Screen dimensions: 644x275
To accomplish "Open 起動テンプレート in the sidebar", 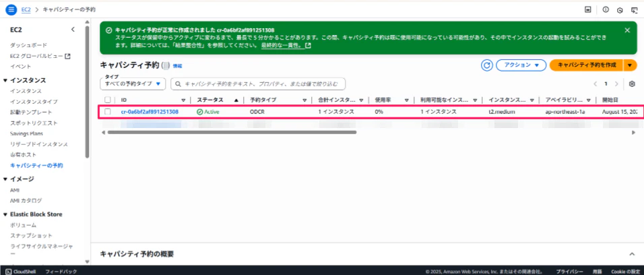I will click(x=31, y=112).
